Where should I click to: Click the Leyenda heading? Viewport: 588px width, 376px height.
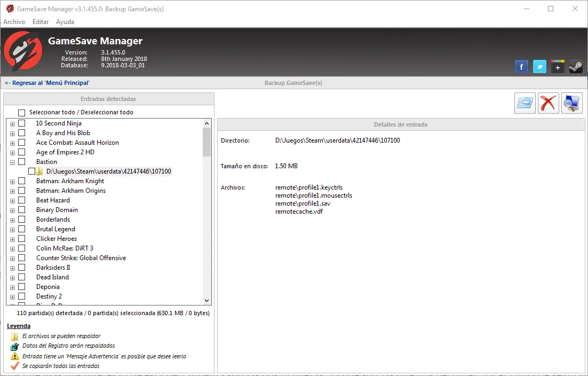[19, 326]
